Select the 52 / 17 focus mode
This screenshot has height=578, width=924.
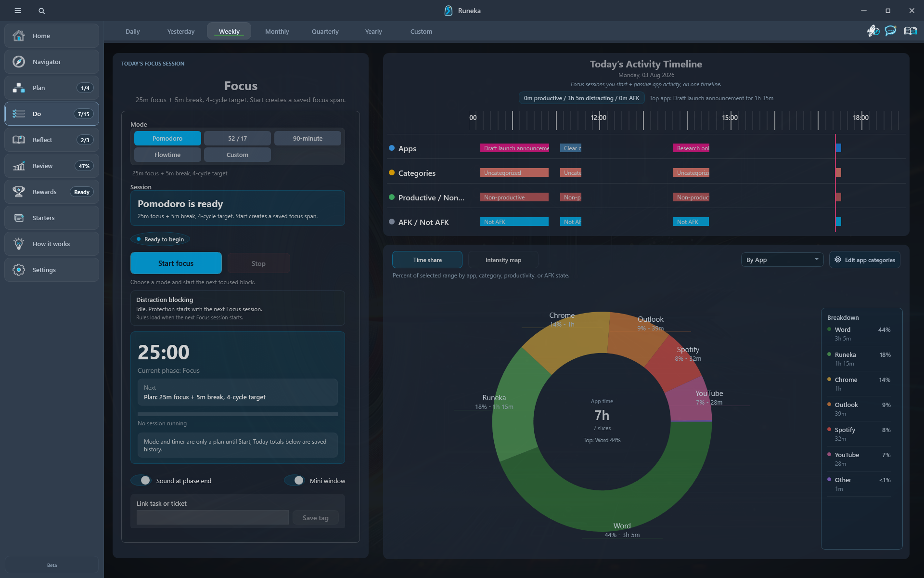[237, 138]
